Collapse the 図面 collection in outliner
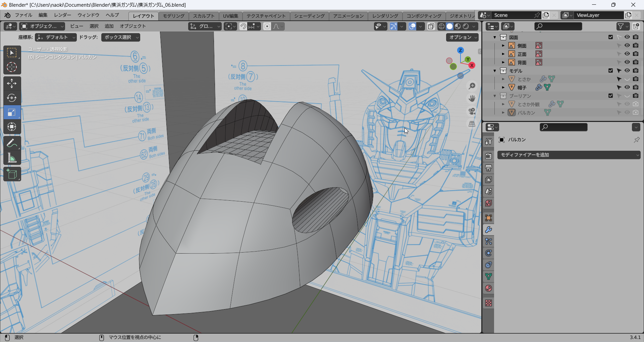 click(495, 37)
